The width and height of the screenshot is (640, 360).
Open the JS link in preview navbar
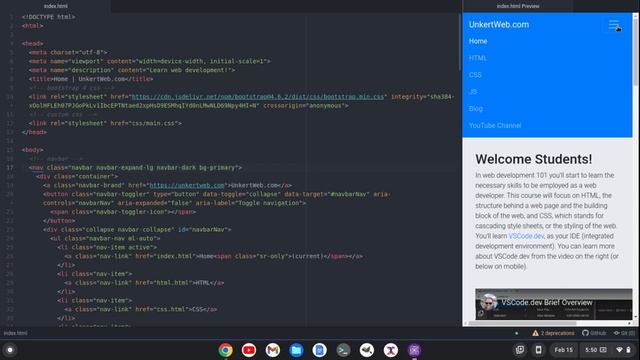pyautogui.click(x=473, y=92)
